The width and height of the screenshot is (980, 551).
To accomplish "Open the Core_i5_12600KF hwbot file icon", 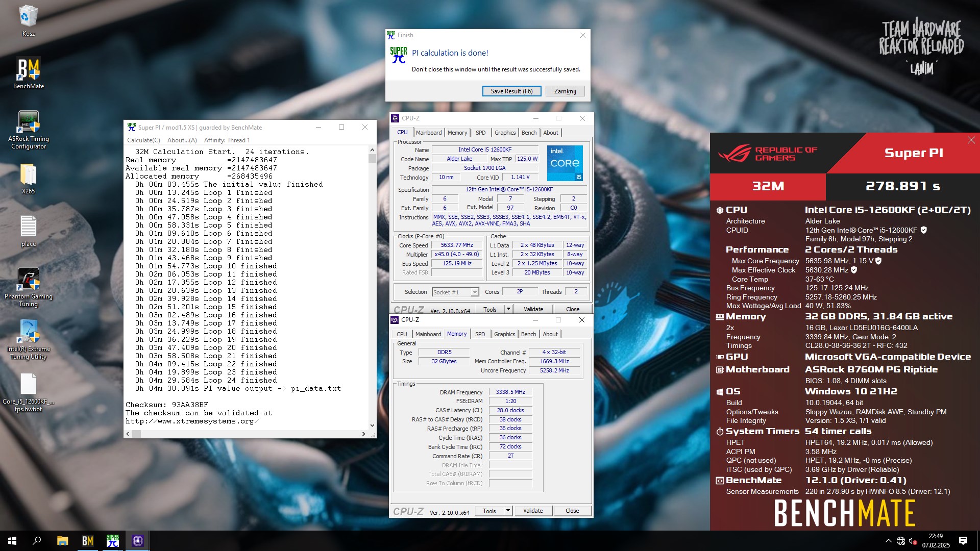I will (29, 393).
